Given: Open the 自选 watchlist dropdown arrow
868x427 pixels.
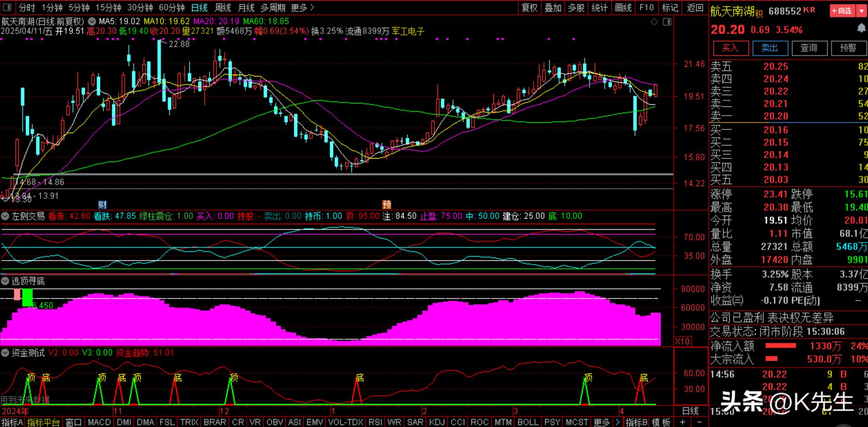Looking at the screenshot, I should pos(861,11).
